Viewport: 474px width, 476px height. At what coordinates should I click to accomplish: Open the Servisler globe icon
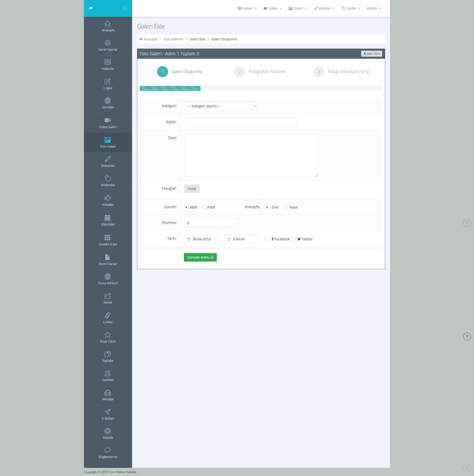(x=108, y=101)
